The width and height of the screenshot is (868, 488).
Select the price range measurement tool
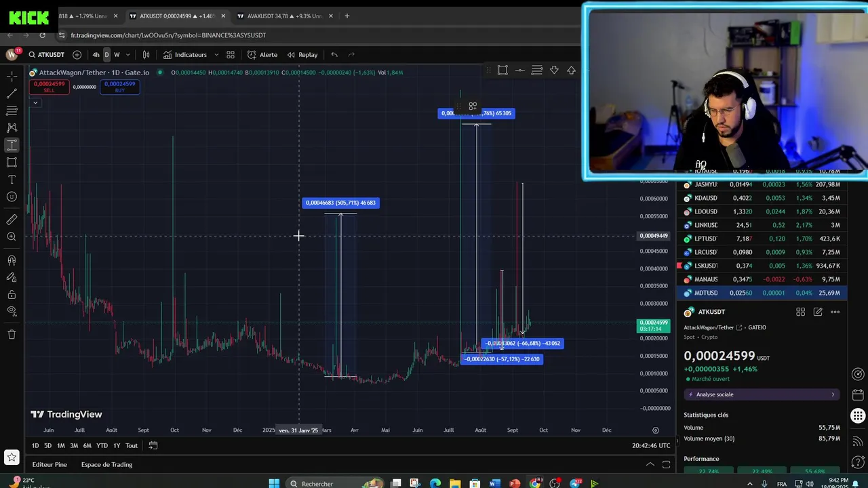12,145
